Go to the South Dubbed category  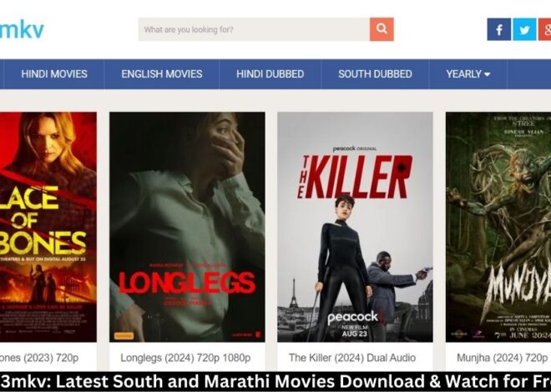[375, 74]
